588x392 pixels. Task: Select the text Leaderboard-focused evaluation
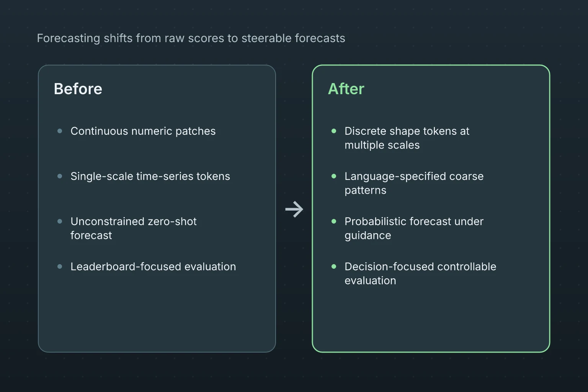point(153,267)
